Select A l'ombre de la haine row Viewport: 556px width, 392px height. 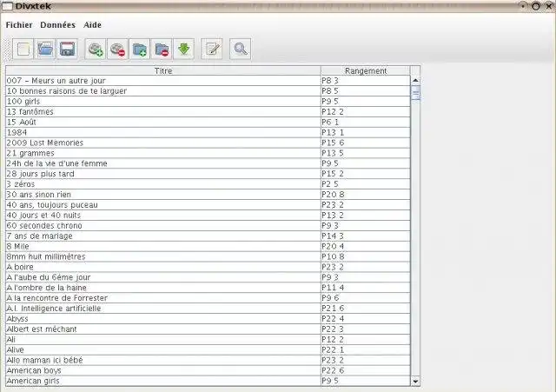[x=208, y=288]
